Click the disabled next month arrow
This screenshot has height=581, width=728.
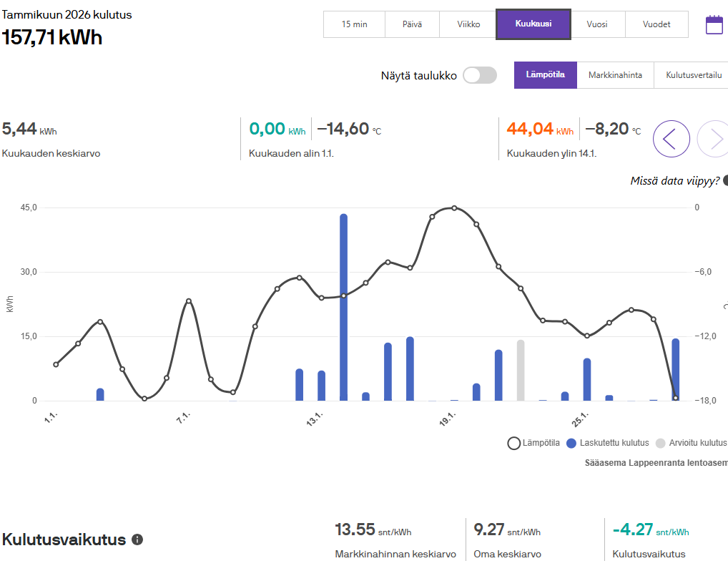click(714, 139)
